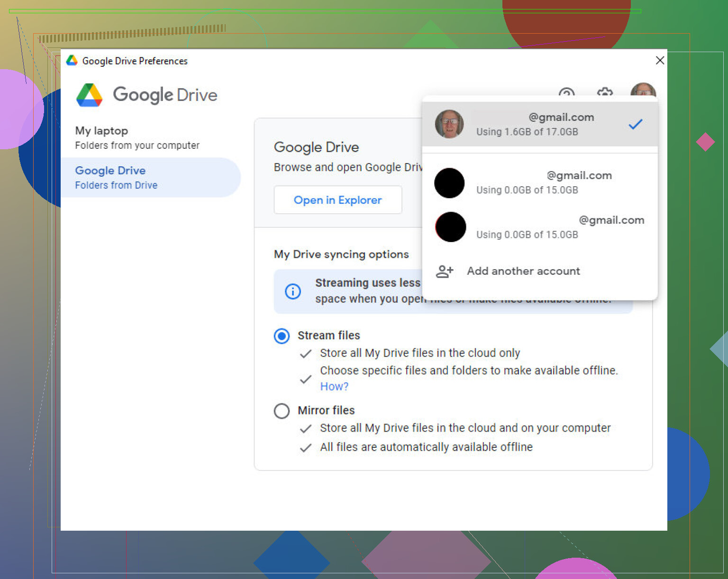
Task: Open the My laptop section
Action: coord(137,137)
